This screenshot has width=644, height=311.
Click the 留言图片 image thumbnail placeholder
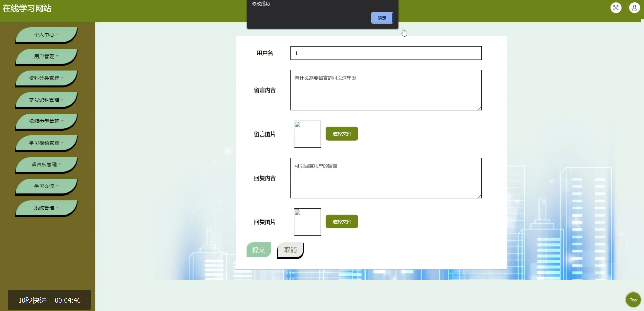(307, 134)
